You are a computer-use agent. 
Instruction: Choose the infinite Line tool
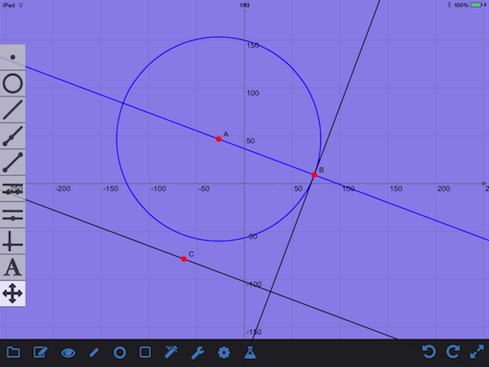[13, 110]
